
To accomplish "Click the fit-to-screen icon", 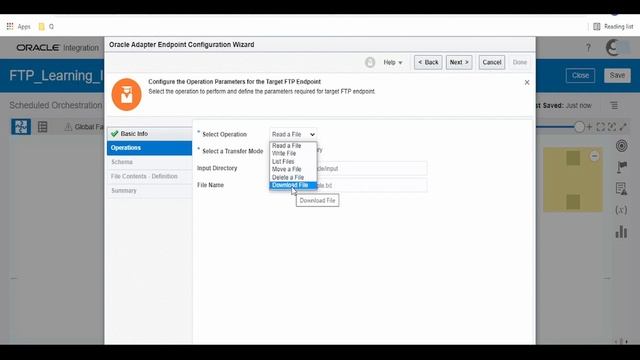I will pos(600,127).
